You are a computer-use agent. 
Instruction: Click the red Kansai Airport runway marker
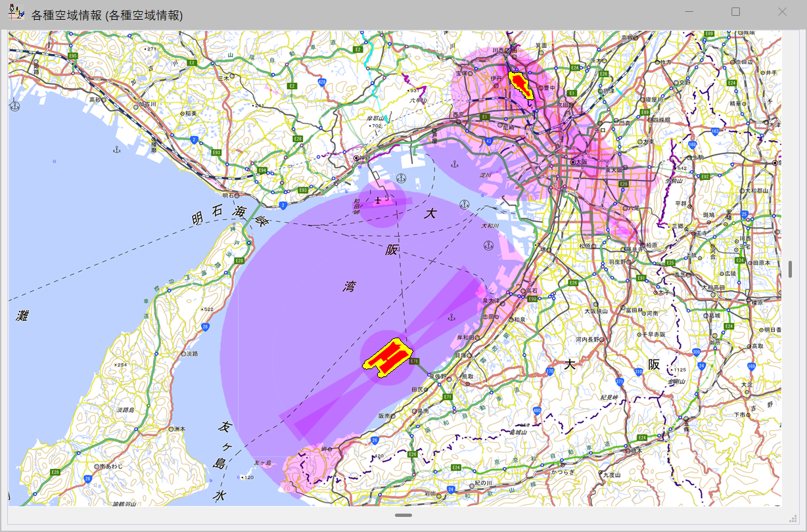[x=386, y=359]
